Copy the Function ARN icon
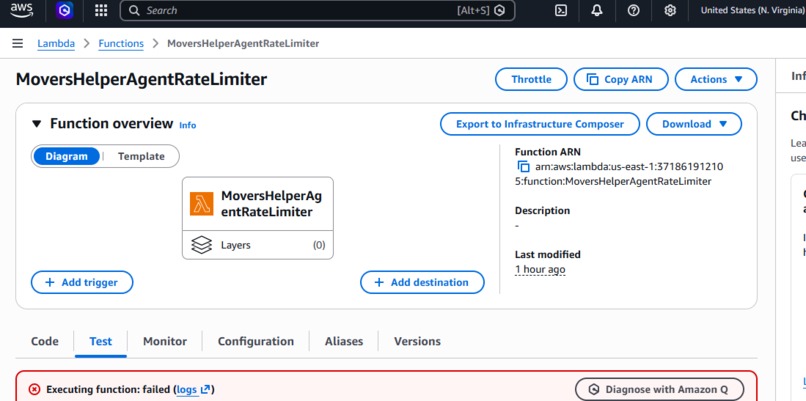Screen dimensions: 806x401 [523, 167]
